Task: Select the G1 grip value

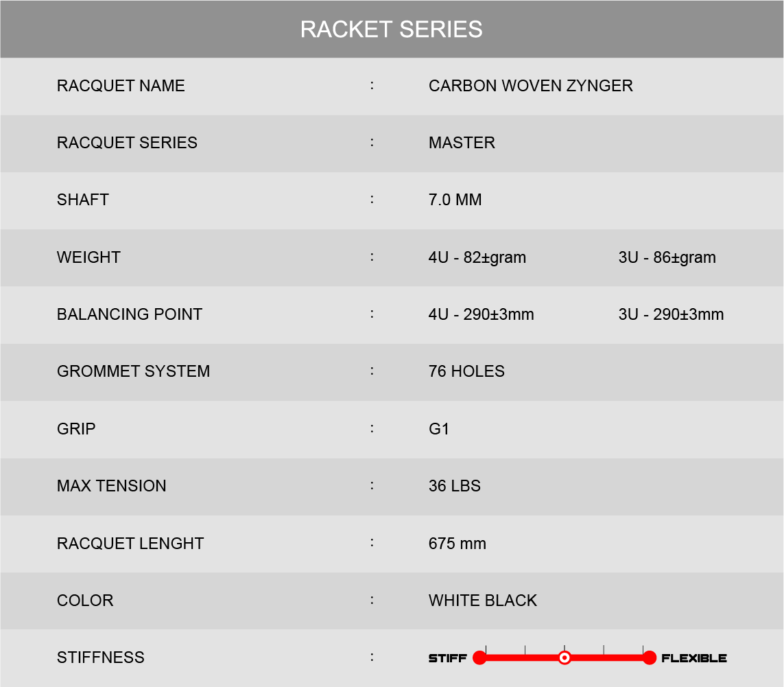Action: pos(439,429)
